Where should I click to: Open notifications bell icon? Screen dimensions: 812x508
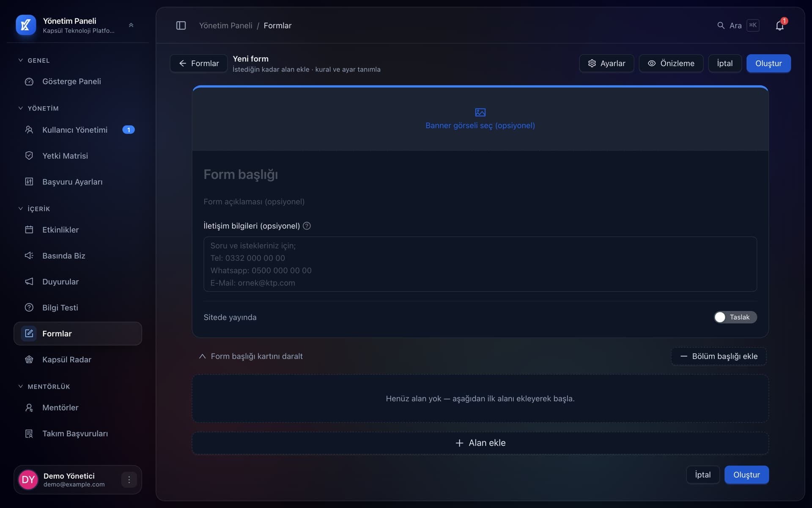780,25
